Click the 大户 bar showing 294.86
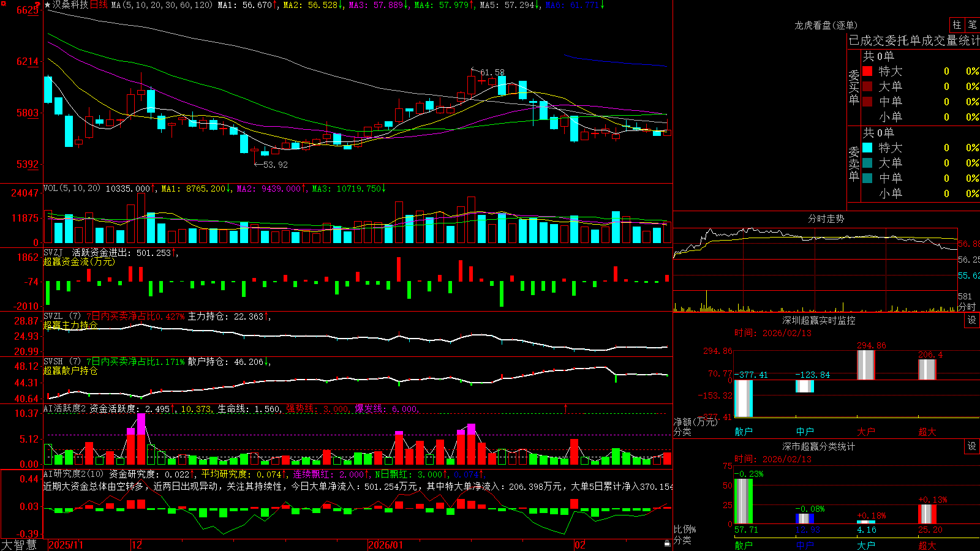This screenshot has height=551, width=980. [865, 365]
